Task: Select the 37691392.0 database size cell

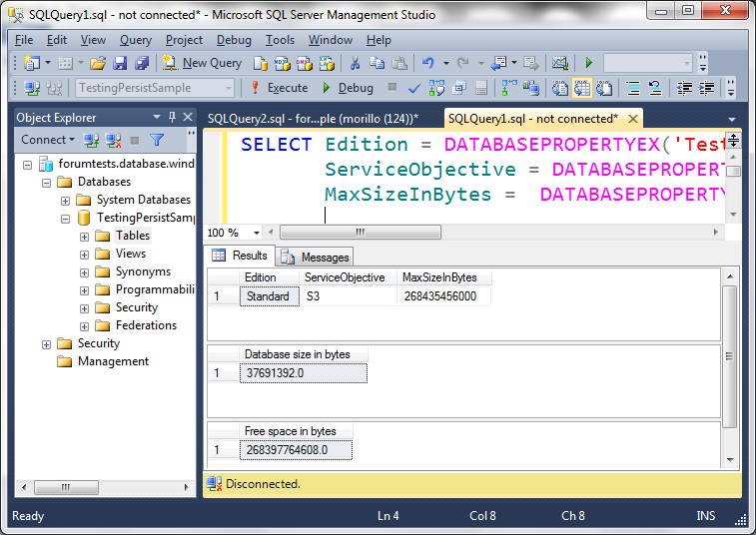Action: pyautogui.click(x=304, y=373)
